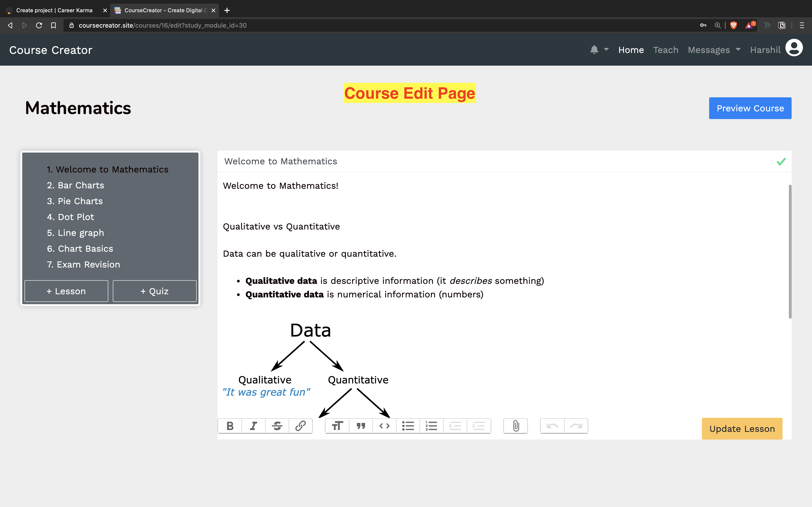Screen dimensions: 812x507
Task: Apply strikethrough formatting
Action: tap(277, 426)
